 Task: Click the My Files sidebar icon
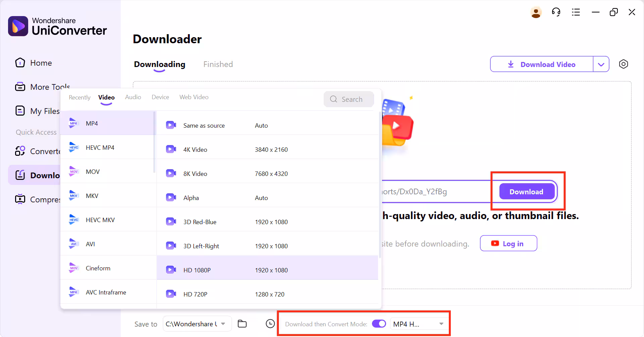click(x=20, y=111)
